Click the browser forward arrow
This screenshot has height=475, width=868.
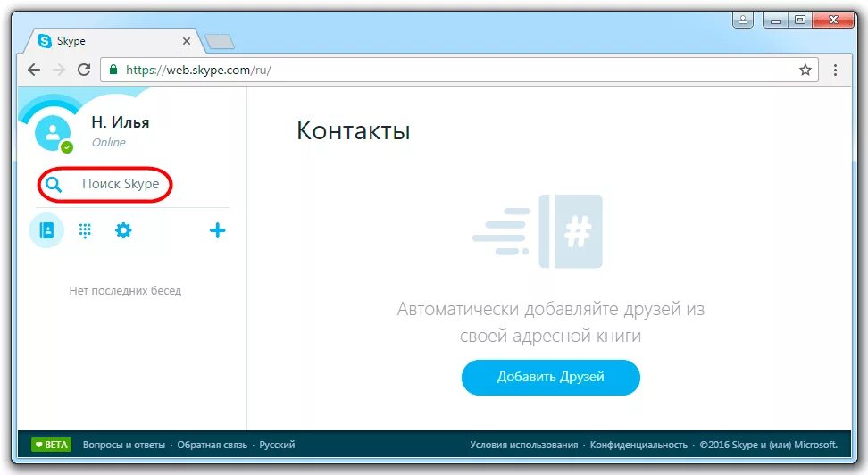tap(59, 70)
